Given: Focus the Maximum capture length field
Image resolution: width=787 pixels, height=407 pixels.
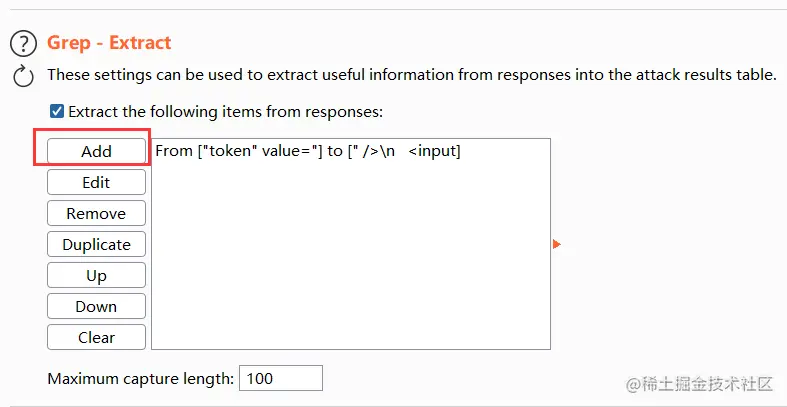Looking at the screenshot, I should point(281,379).
